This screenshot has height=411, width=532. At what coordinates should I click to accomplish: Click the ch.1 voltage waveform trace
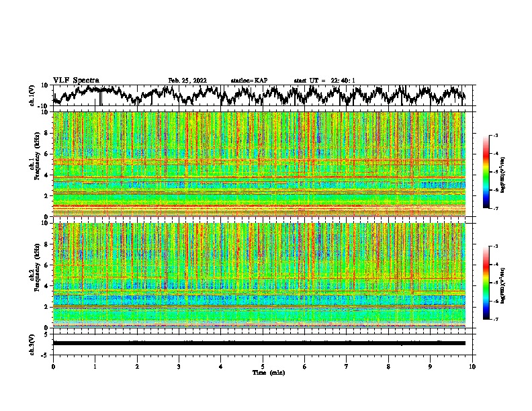pyautogui.click(x=259, y=95)
